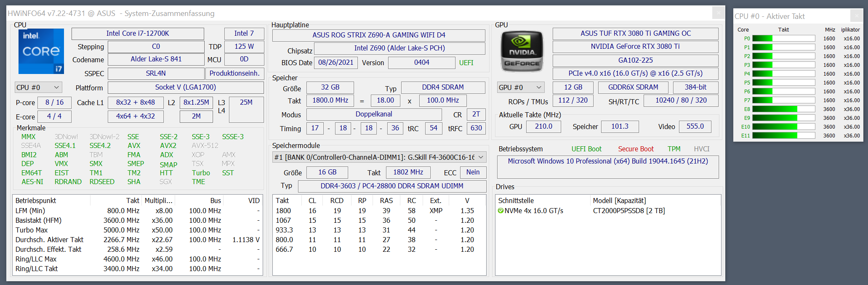868x285 pixels.
Task: Click the NVIDIA GeForce logo
Action: click(x=522, y=52)
